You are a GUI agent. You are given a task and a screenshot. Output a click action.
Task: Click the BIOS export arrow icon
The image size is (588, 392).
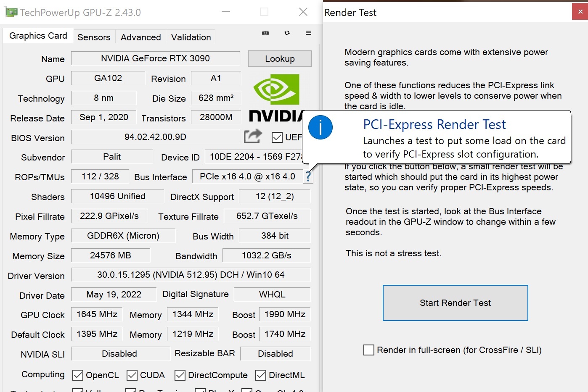[x=253, y=136]
